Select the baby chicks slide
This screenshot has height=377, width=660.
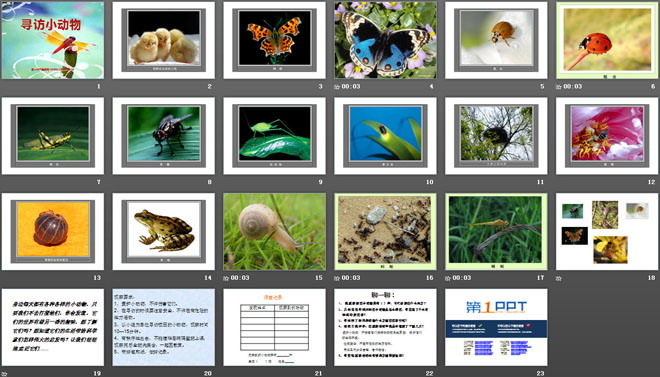pyautogui.click(x=164, y=40)
